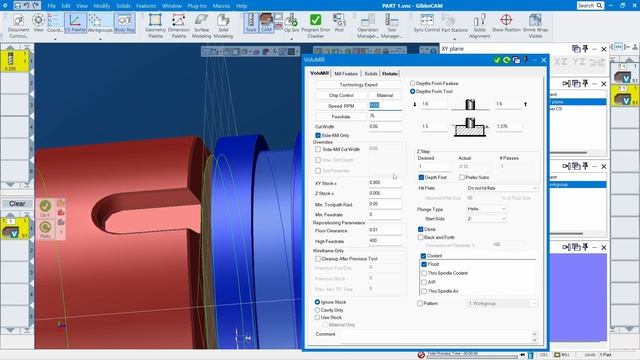Open the Geometry Palette
640x360 pixels.
(x=155, y=25)
